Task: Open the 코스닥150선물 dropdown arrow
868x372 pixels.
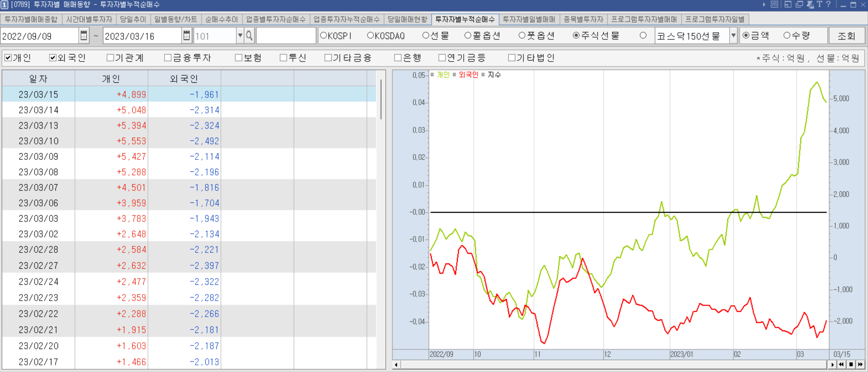Action: pyautogui.click(x=733, y=36)
